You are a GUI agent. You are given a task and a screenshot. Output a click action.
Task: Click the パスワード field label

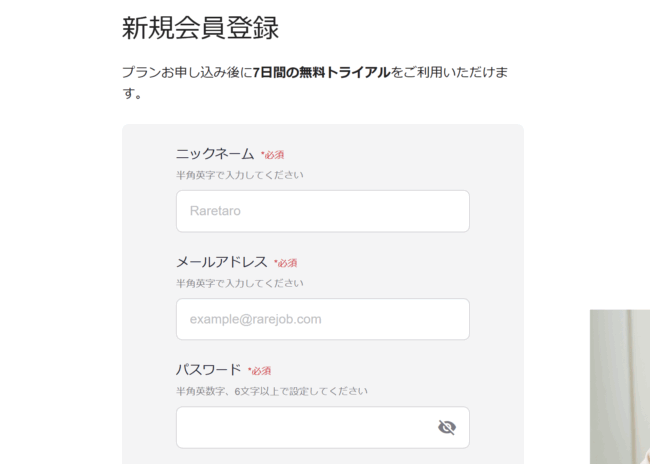click(x=209, y=370)
